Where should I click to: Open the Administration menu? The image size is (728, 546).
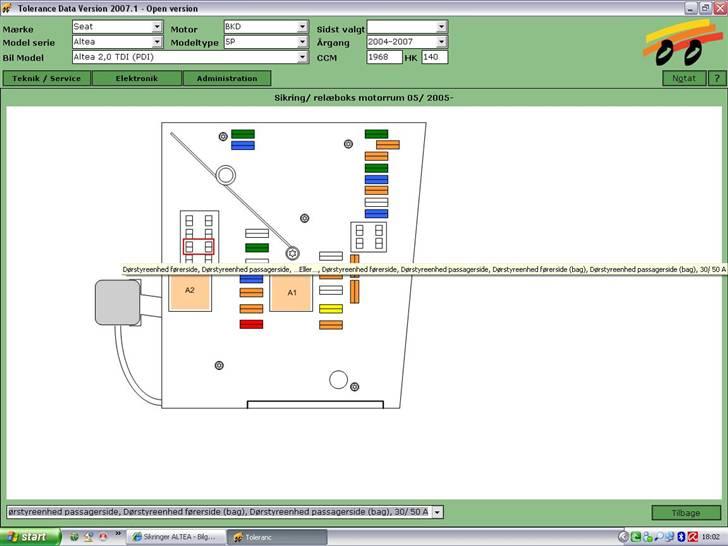coord(227,78)
